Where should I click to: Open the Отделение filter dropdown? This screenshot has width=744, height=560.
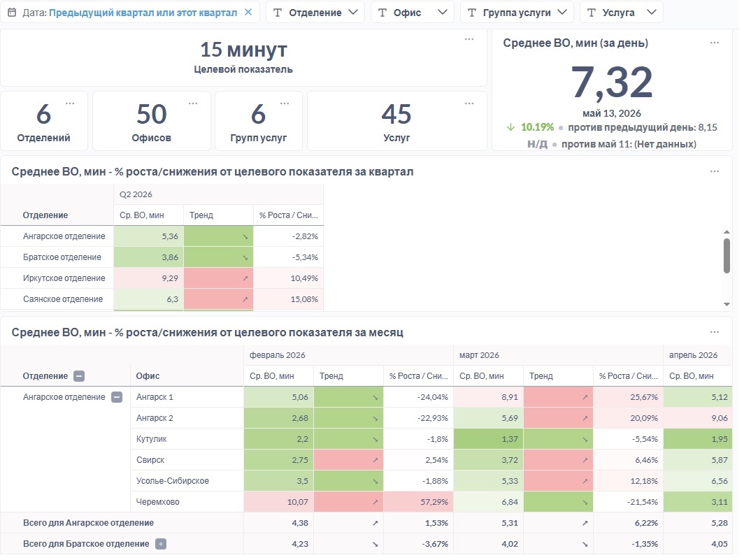click(x=315, y=13)
